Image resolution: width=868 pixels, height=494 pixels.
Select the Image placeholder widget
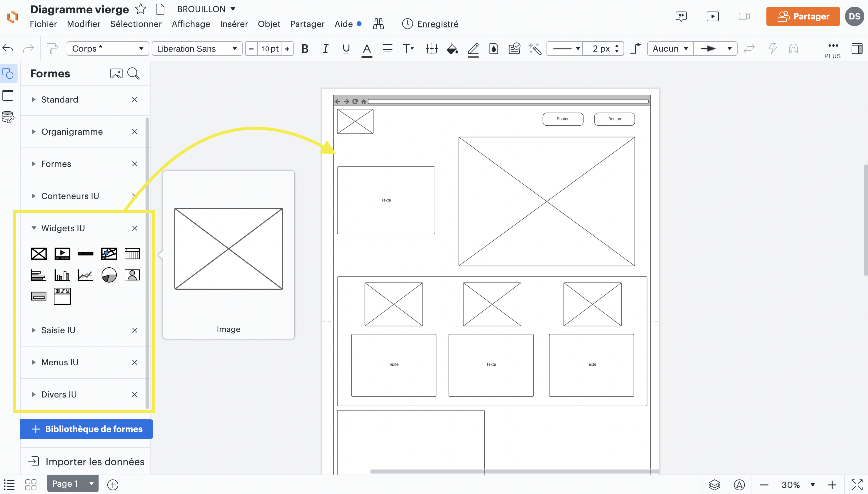(39, 254)
